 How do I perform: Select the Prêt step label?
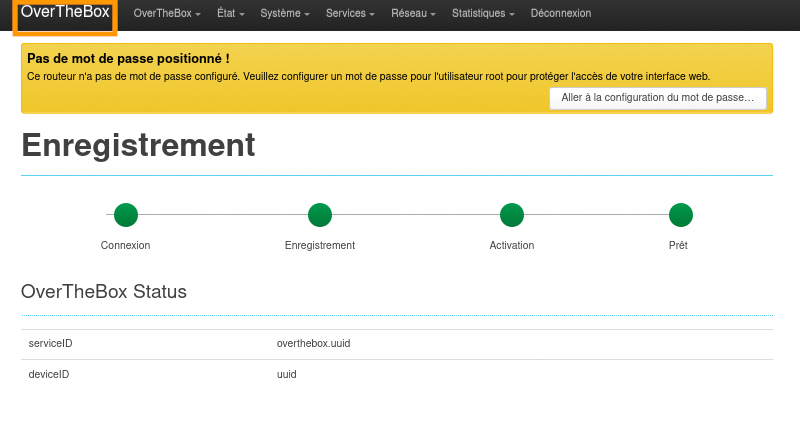click(678, 245)
